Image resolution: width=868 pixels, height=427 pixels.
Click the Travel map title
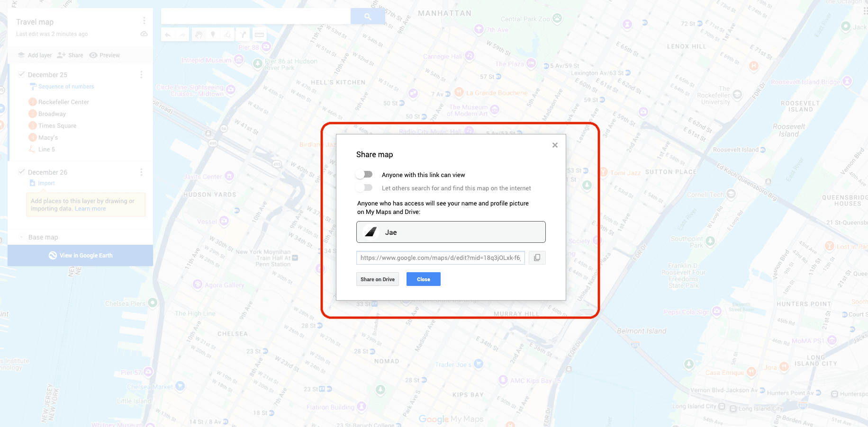click(x=35, y=22)
